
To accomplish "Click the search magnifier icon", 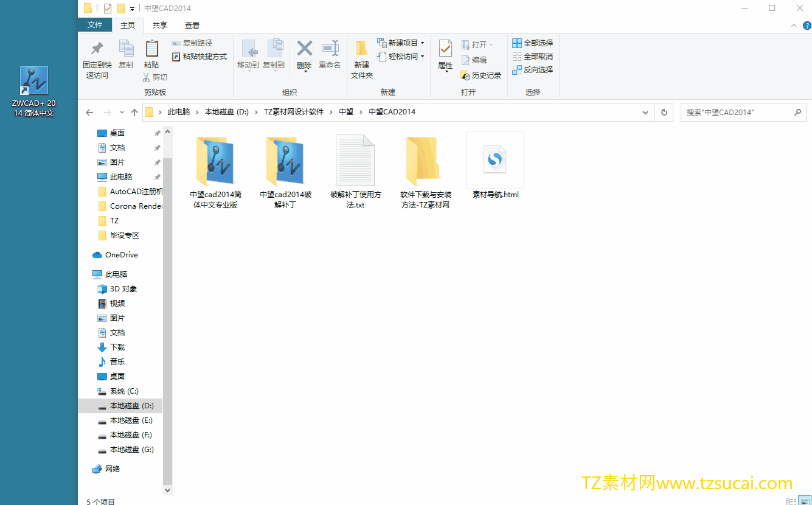I will tap(797, 113).
